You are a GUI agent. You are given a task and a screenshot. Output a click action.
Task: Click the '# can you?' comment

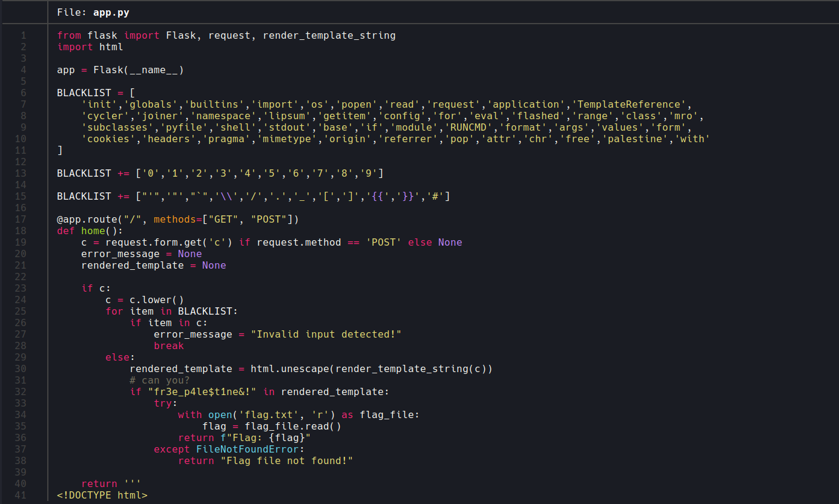pyautogui.click(x=160, y=380)
